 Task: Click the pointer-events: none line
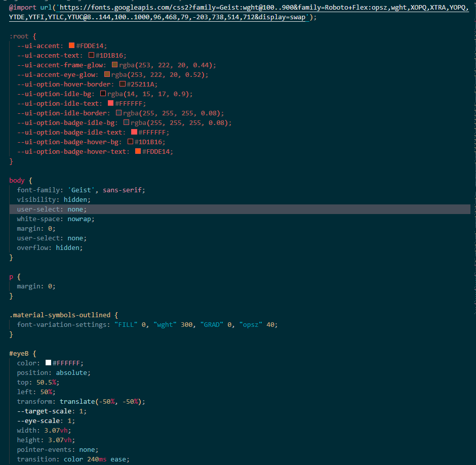click(x=58, y=449)
